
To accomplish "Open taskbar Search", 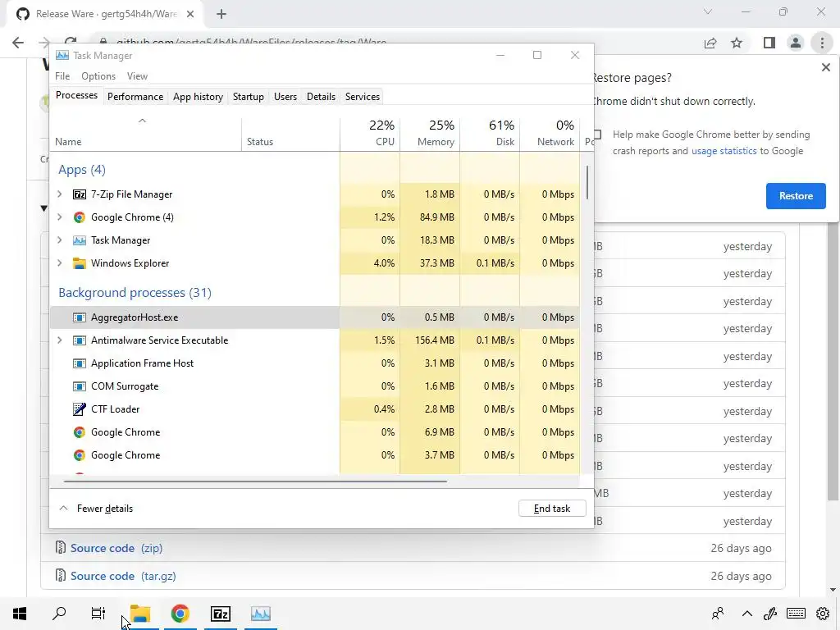I will click(59, 614).
